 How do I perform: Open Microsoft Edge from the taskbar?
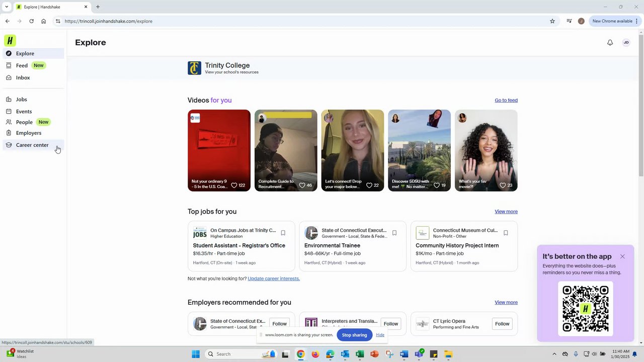click(330, 354)
